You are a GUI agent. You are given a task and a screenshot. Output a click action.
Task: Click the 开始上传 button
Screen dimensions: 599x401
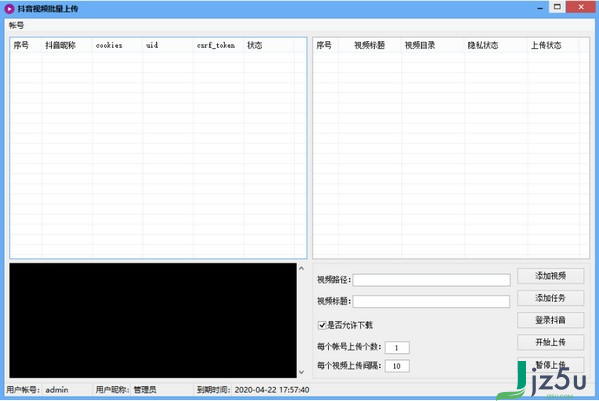tap(550, 342)
